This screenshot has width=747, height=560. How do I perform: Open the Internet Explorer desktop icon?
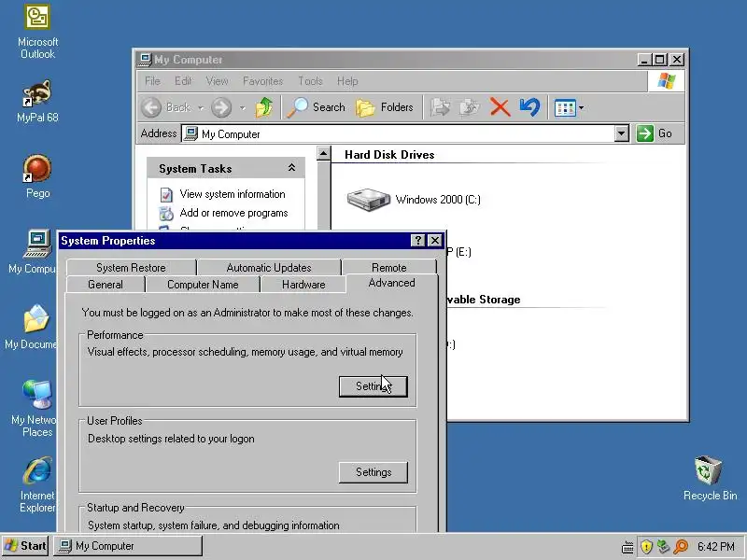37,484
